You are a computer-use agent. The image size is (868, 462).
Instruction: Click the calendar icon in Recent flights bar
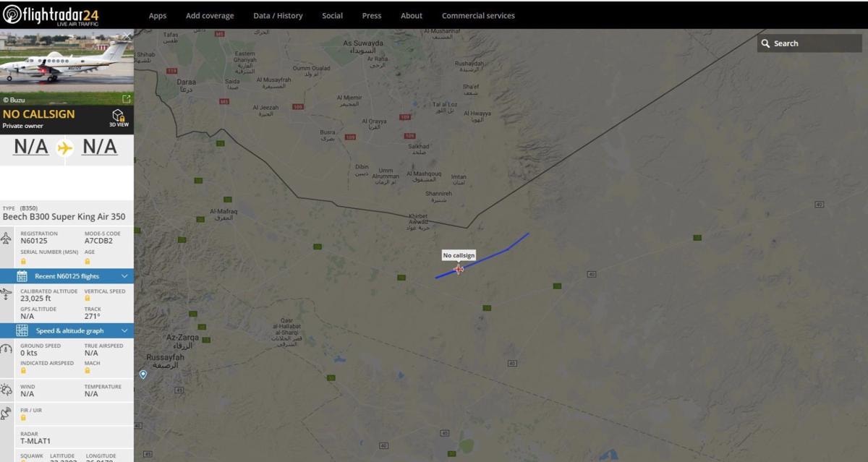(x=22, y=276)
